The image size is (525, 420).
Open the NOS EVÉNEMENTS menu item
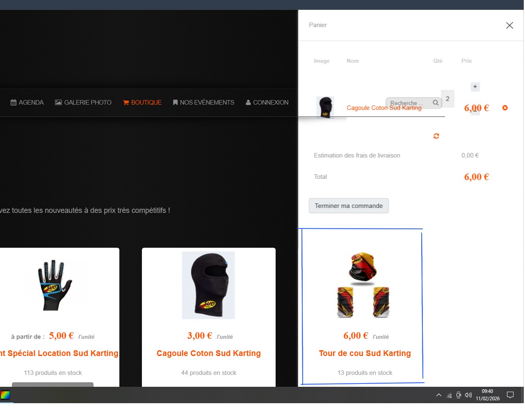[203, 103]
